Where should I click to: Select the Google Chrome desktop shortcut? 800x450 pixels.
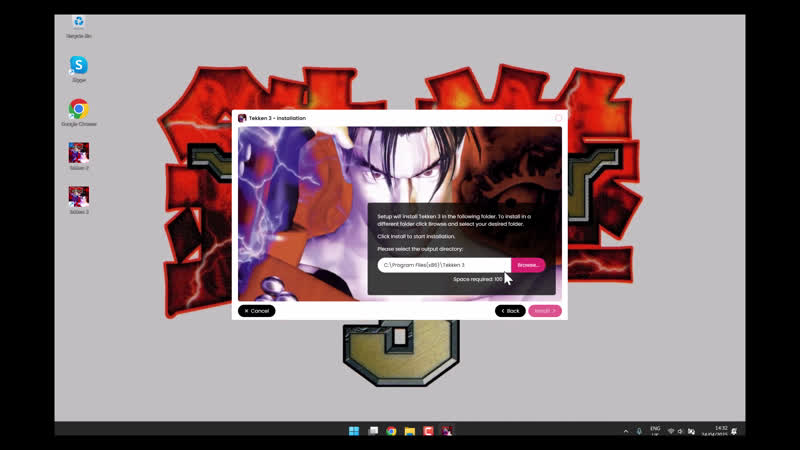point(79,113)
